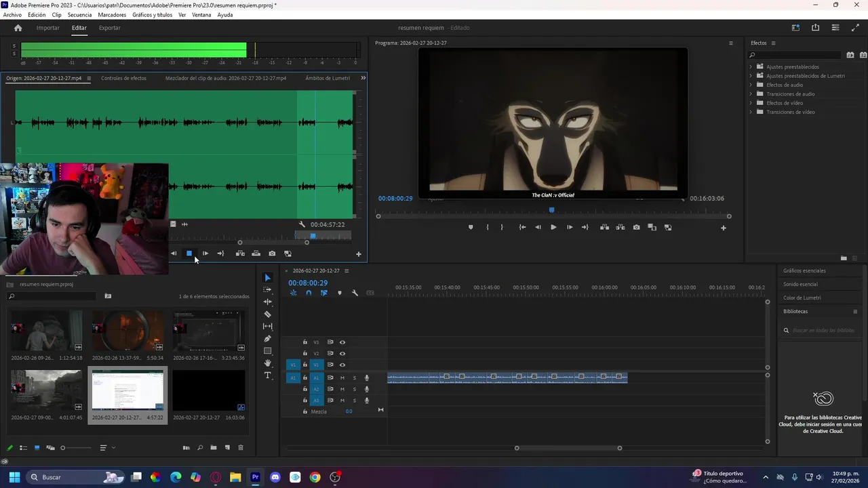The width and height of the screenshot is (868, 488).
Task: Open the Secuencia menu
Action: click(x=79, y=15)
